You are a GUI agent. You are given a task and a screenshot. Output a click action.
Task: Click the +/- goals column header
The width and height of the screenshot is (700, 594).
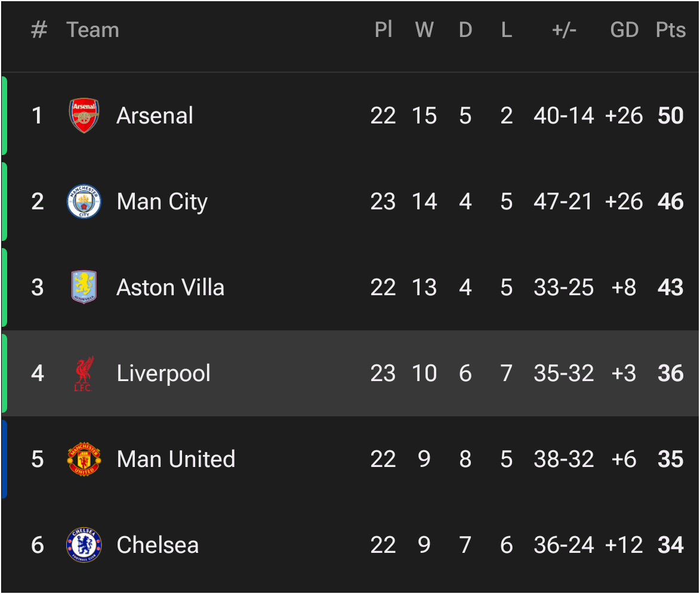point(564,30)
